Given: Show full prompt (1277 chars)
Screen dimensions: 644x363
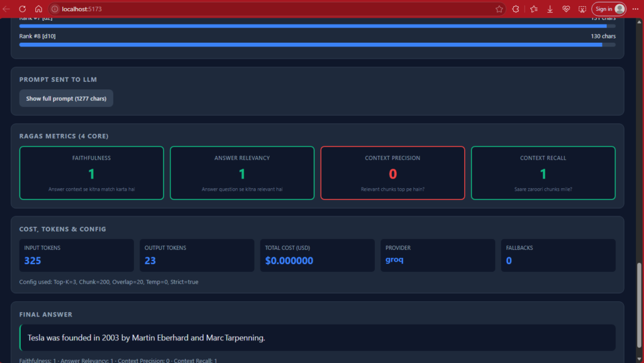Looking at the screenshot, I should [x=66, y=99].
